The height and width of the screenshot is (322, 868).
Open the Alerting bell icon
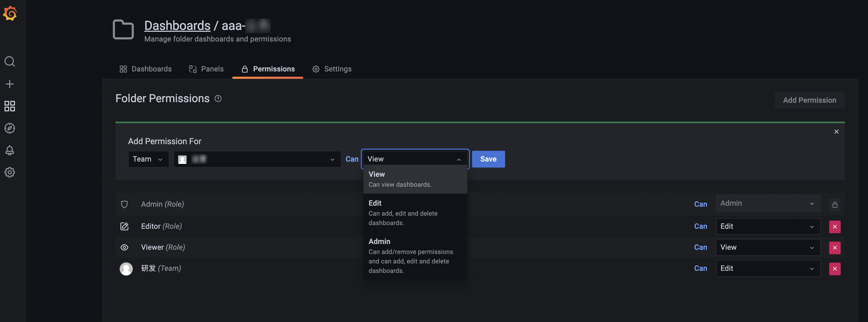coord(10,150)
